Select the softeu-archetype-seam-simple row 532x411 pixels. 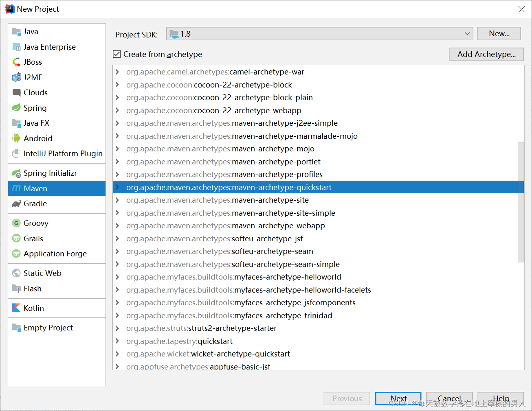pyautogui.click(x=318, y=264)
